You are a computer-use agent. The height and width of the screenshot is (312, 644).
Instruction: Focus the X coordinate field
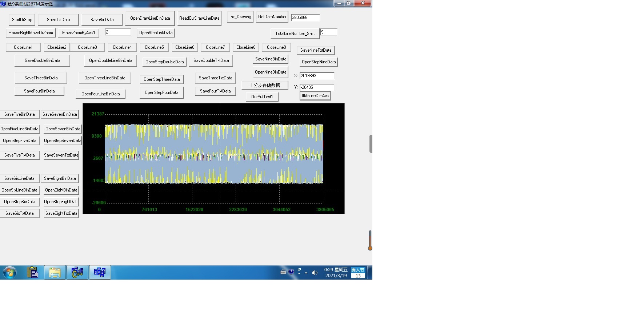pyautogui.click(x=317, y=76)
